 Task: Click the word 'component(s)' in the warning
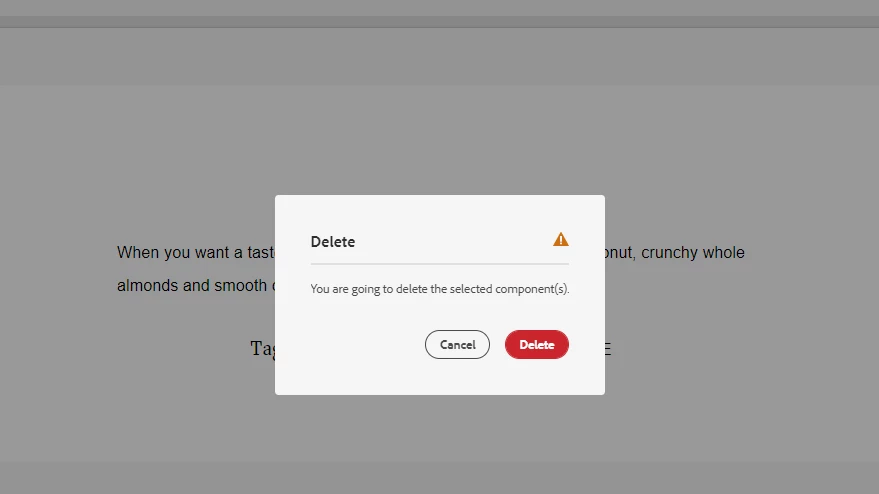pos(532,289)
